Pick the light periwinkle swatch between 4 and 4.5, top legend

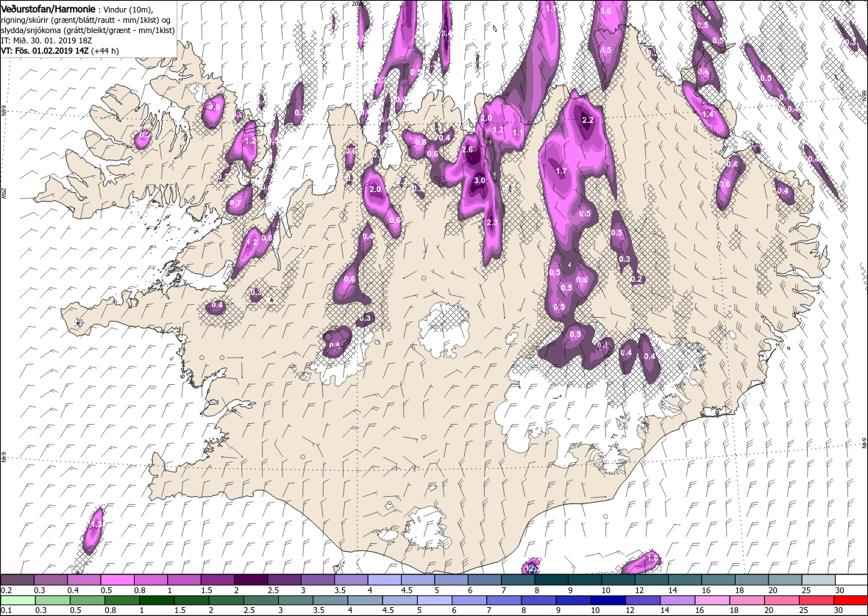[384, 580]
